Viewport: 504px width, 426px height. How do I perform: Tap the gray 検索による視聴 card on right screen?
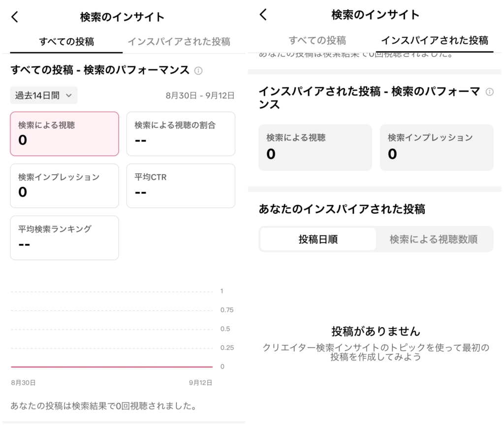click(x=315, y=148)
